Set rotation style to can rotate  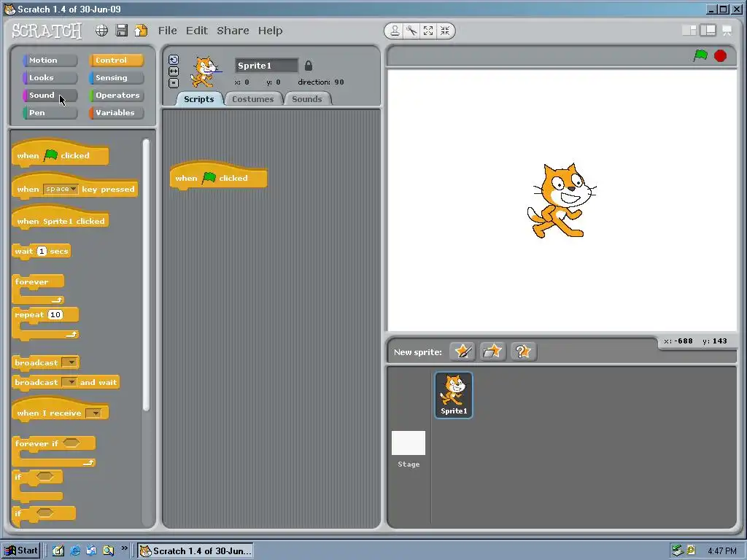coord(174,60)
